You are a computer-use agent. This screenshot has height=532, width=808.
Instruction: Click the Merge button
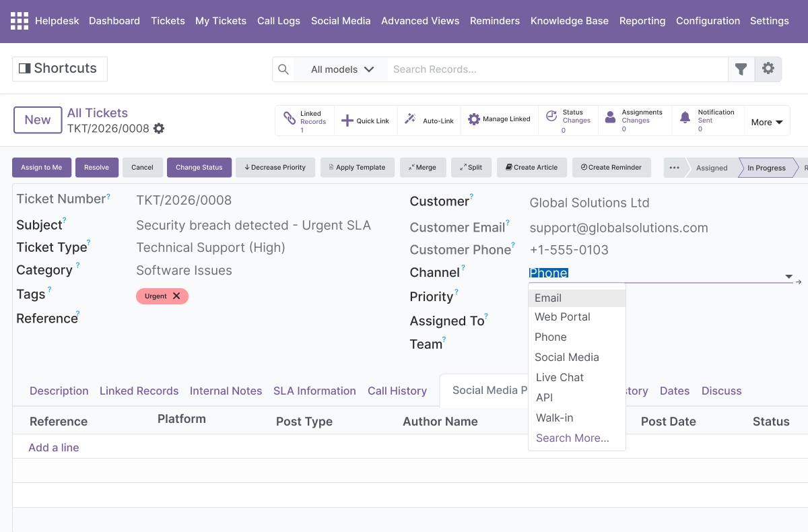point(423,168)
